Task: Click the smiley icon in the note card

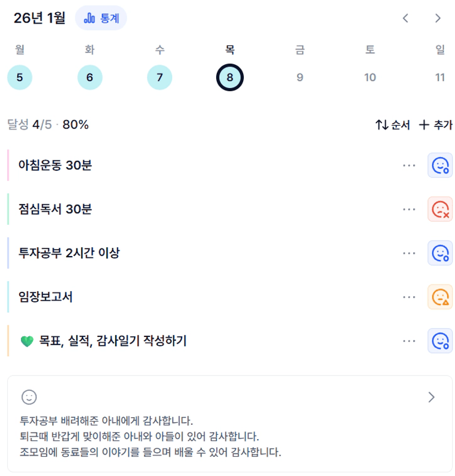Action: [x=29, y=397]
